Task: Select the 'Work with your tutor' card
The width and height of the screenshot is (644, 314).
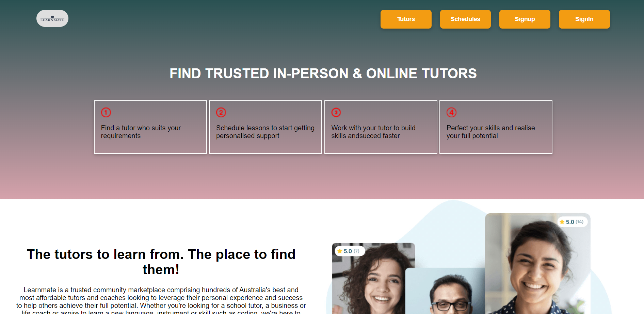Action: click(381, 127)
